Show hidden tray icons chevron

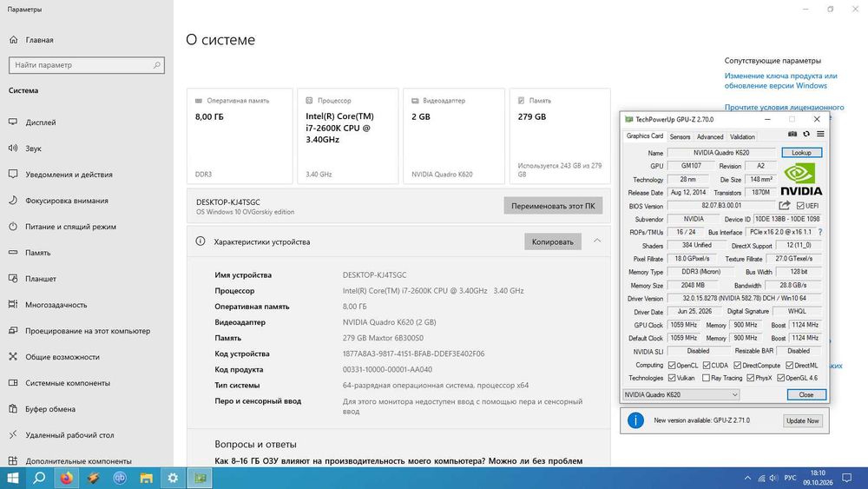point(747,478)
